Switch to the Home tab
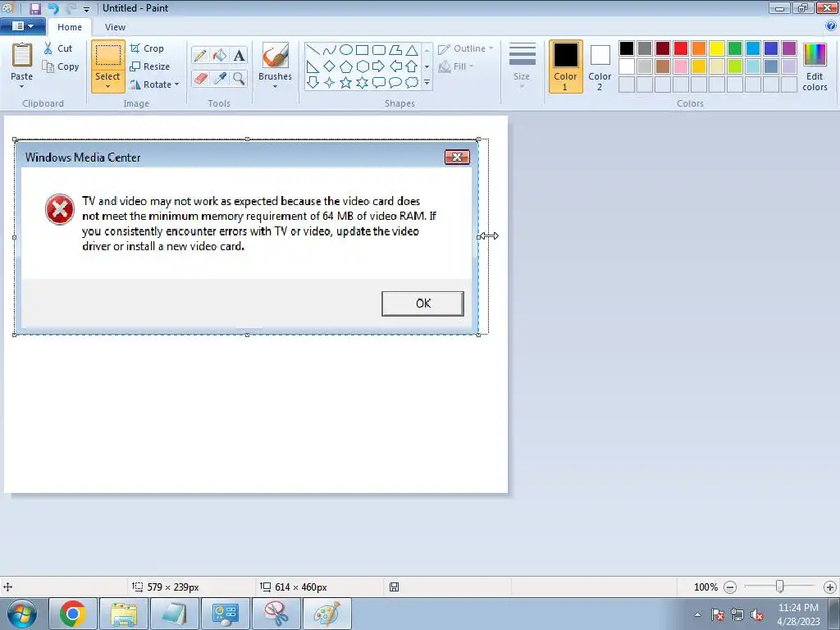The height and width of the screenshot is (630, 840). coord(70,27)
